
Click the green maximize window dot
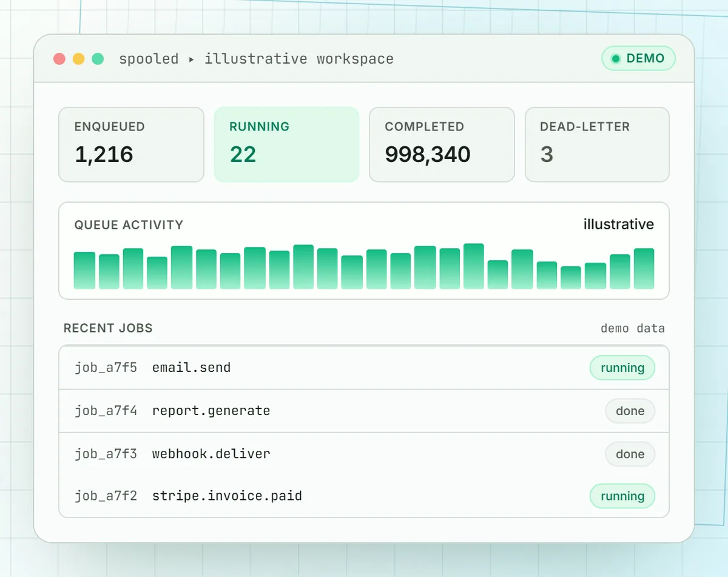98,59
